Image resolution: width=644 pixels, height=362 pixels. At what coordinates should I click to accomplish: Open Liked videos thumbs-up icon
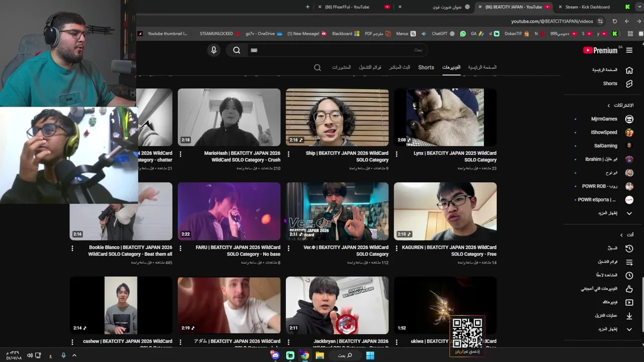click(x=629, y=289)
